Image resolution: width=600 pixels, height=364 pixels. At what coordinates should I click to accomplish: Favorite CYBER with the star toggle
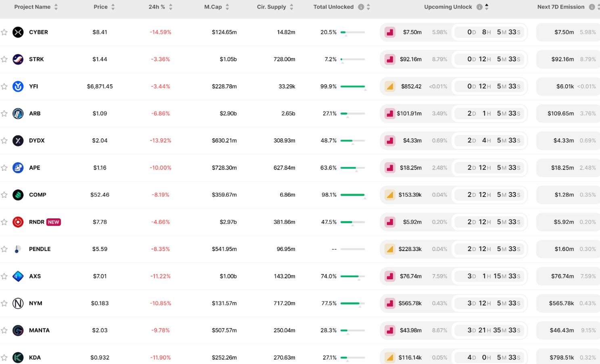tap(4, 32)
